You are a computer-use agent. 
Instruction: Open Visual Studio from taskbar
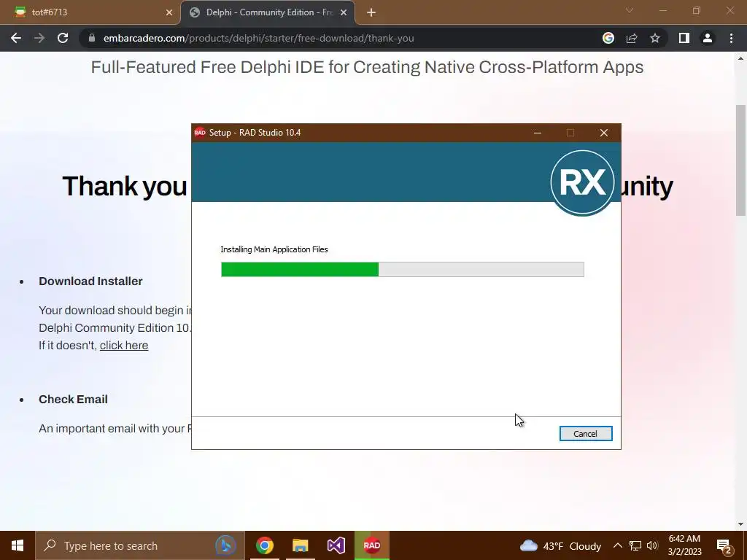tap(336, 545)
